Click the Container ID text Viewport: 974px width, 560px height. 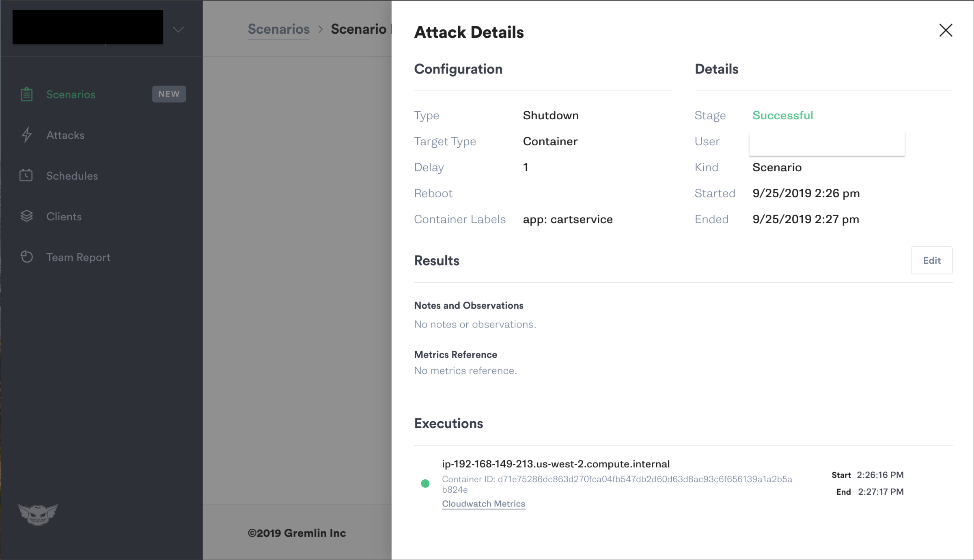617,484
